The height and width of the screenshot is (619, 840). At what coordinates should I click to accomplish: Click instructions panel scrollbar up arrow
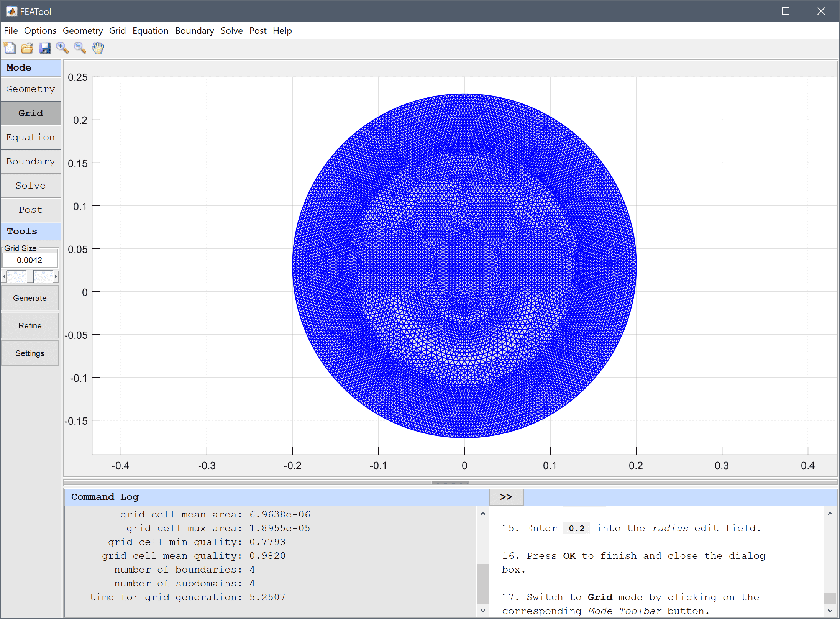pyautogui.click(x=830, y=514)
